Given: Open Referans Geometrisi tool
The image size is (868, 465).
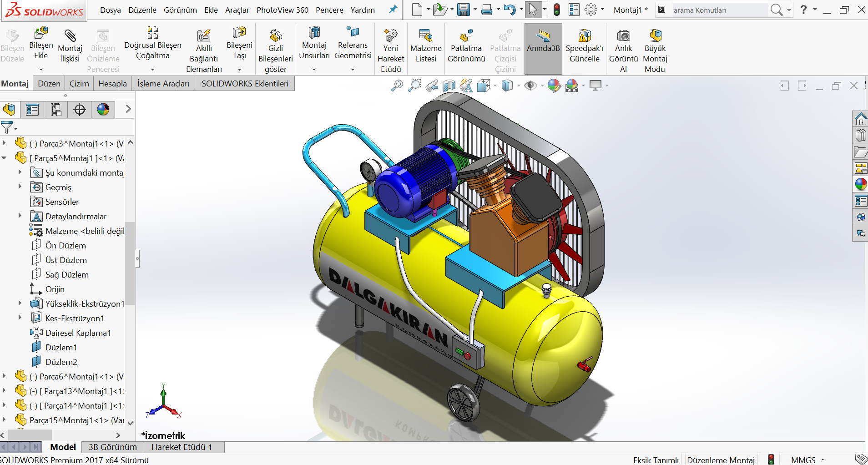Looking at the screenshot, I should point(353,43).
